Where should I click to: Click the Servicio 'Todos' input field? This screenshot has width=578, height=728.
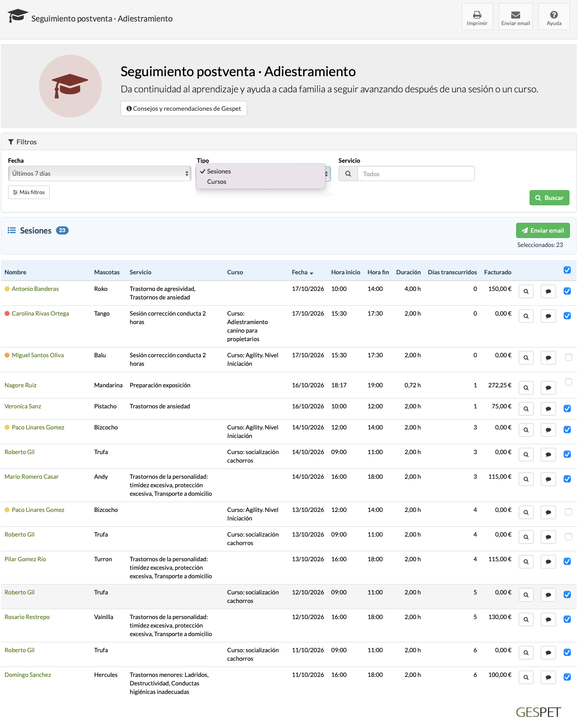pos(416,174)
